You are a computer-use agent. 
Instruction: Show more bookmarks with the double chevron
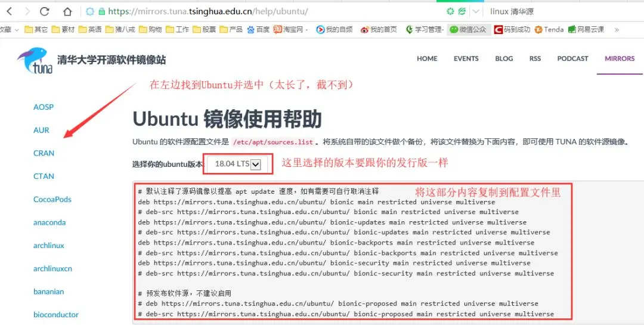(617, 30)
